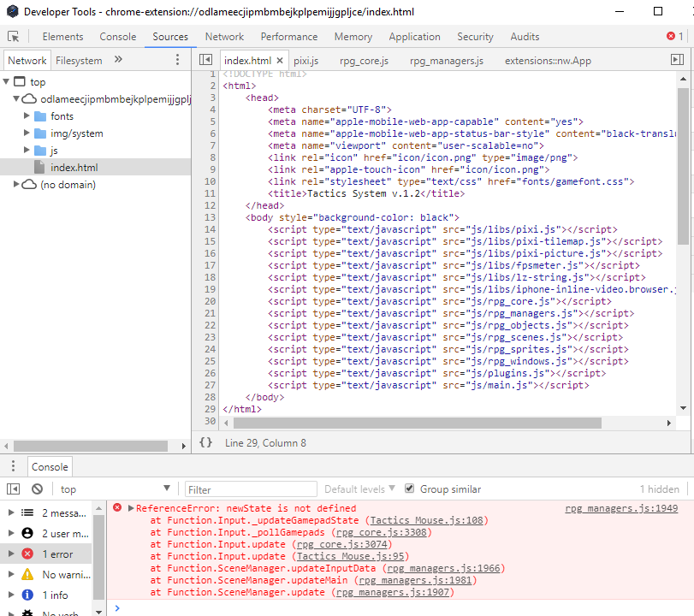This screenshot has height=616, width=694.
Task: Click the code editor vertical scrollbar thumb
Action: coord(683,166)
